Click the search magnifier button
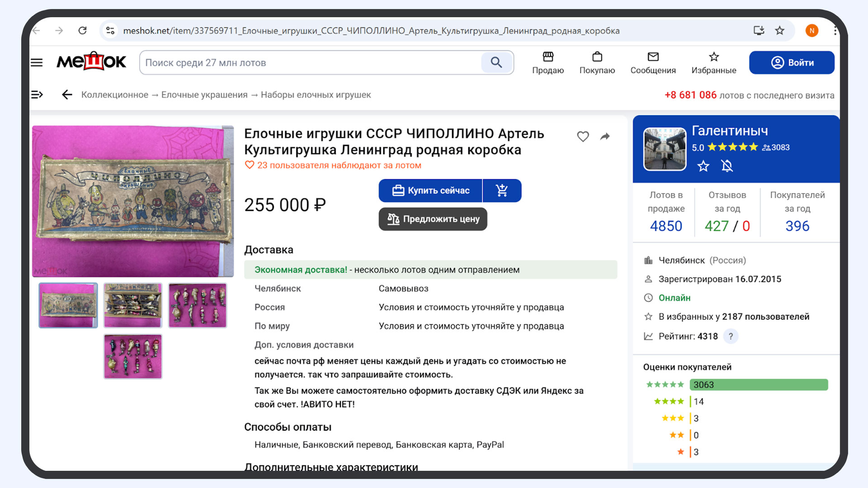 pos(496,62)
